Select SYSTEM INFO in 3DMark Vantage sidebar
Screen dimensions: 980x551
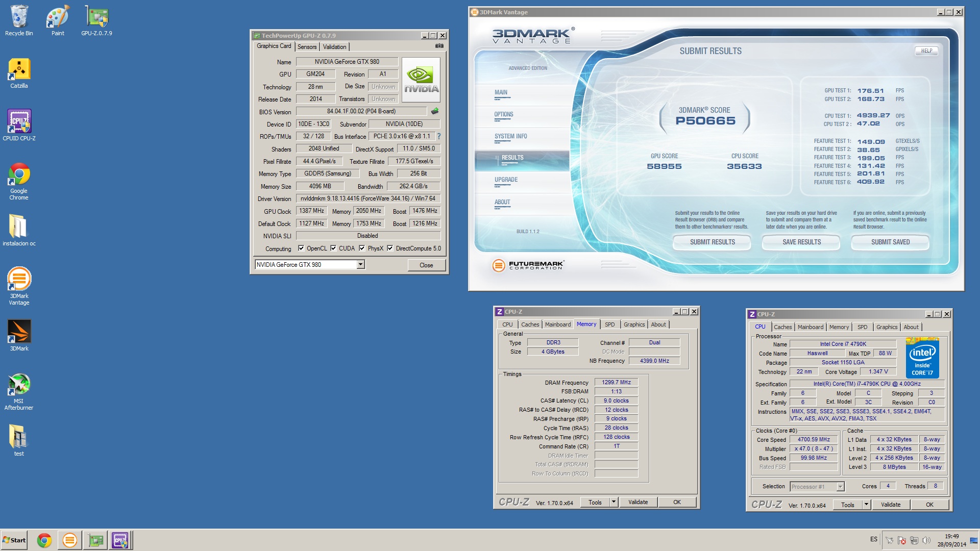tap(511, 137)
